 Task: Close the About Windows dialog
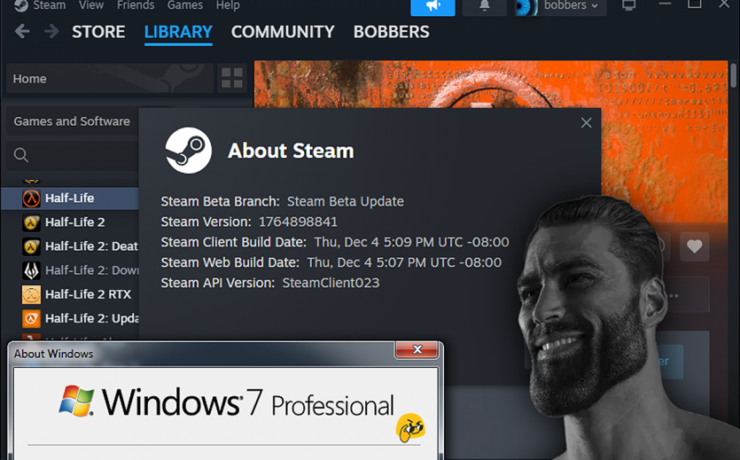[416, 351]
